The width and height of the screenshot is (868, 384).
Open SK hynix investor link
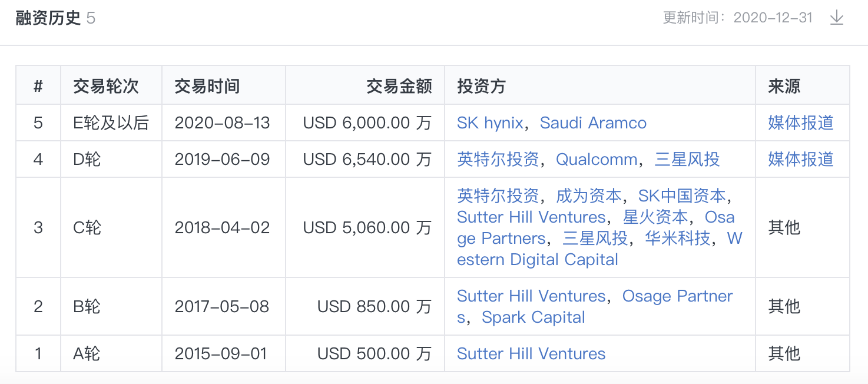coord(490,123)
